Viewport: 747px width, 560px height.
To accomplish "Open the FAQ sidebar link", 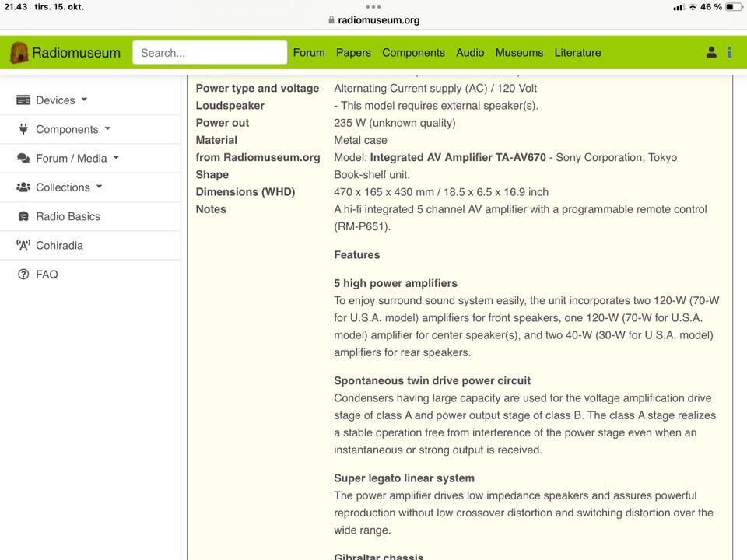I will (x=47, y=275).
